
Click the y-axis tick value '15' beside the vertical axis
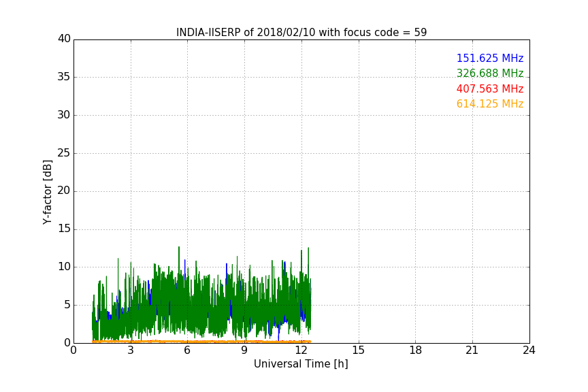(x=64, y=229)
